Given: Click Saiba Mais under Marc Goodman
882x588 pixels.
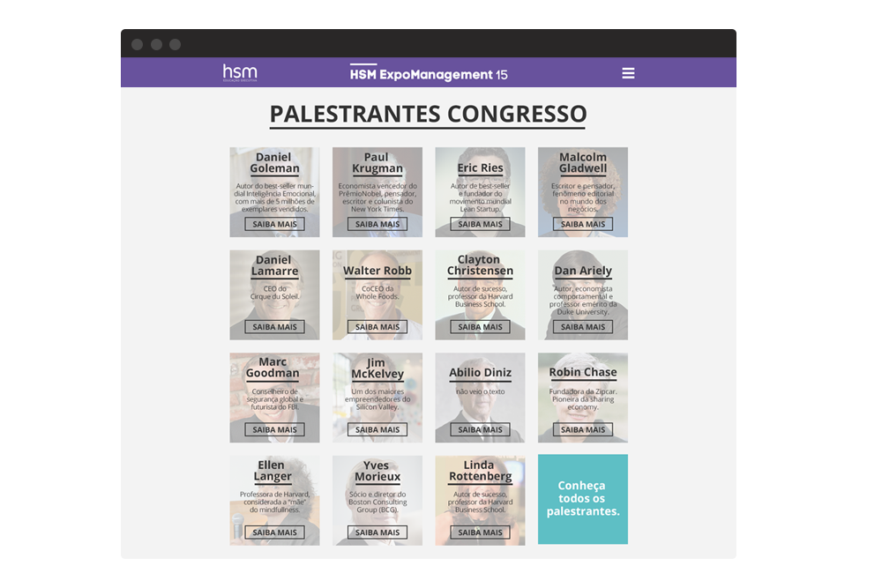Looking at the screenshot, I should 274,429.
